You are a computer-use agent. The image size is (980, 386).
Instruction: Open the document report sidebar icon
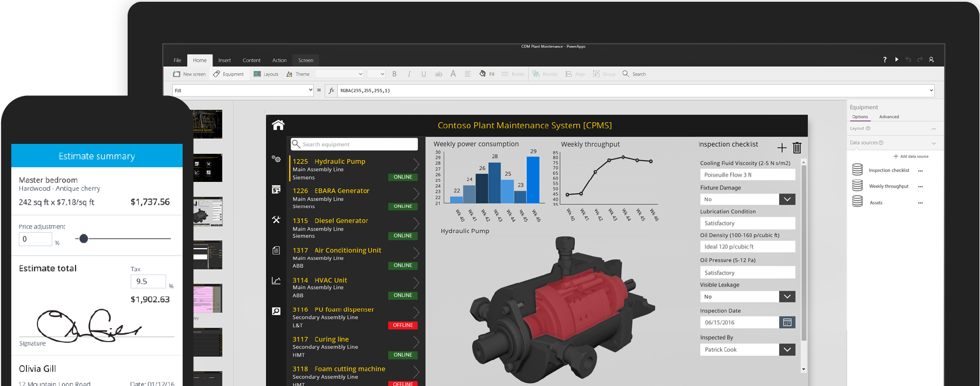pos(276,250)
